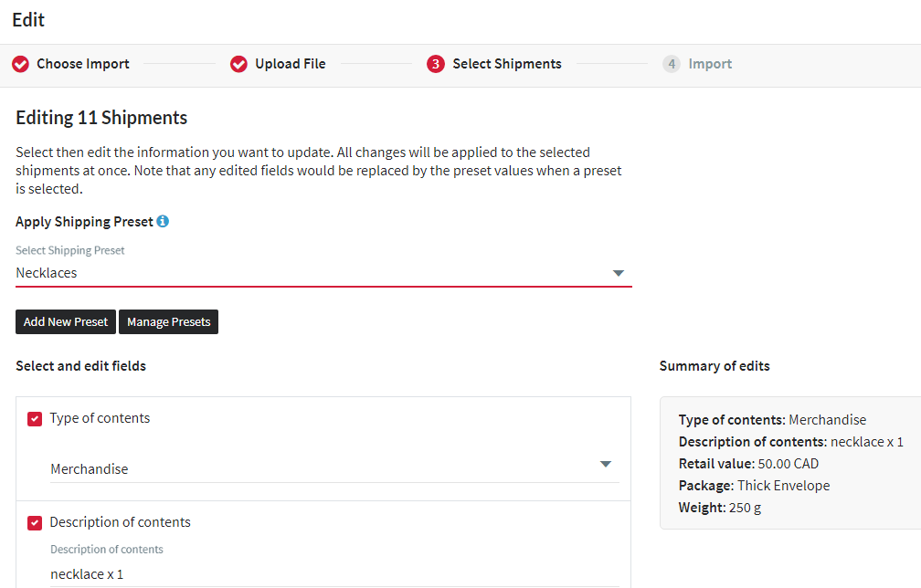Click the Add New Preset button
This screenshot has width=921, height=588.
coord(65,321)
